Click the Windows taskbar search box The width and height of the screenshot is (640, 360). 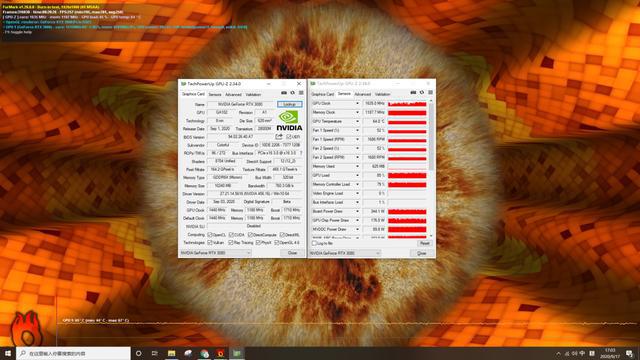[73, 353]
